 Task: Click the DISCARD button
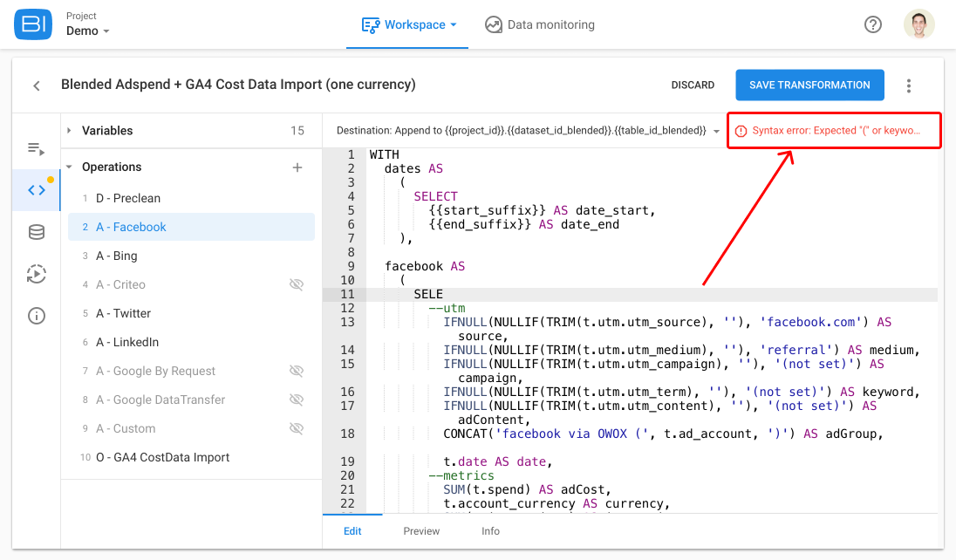pyautogui.click(x=693, y=85)
